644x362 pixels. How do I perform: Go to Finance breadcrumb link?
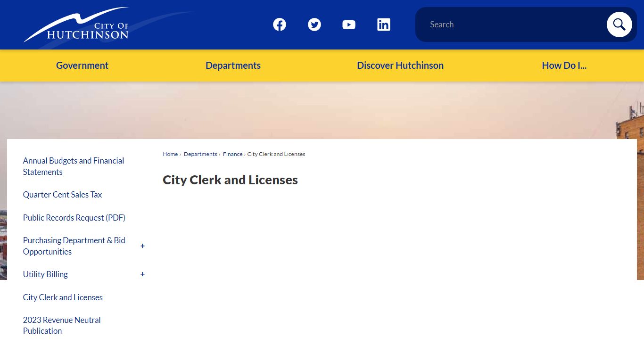(233, 154)
